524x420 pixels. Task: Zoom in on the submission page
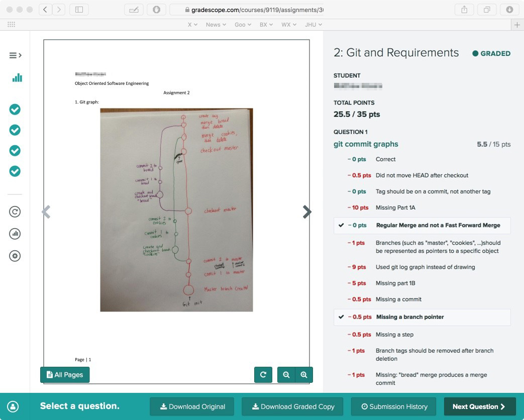(304, 375)
